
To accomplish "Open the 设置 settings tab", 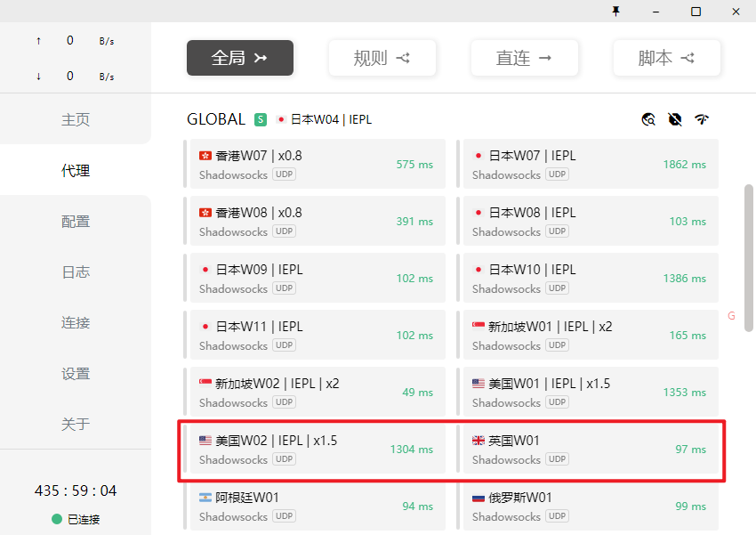I will (x=76, y=373).
